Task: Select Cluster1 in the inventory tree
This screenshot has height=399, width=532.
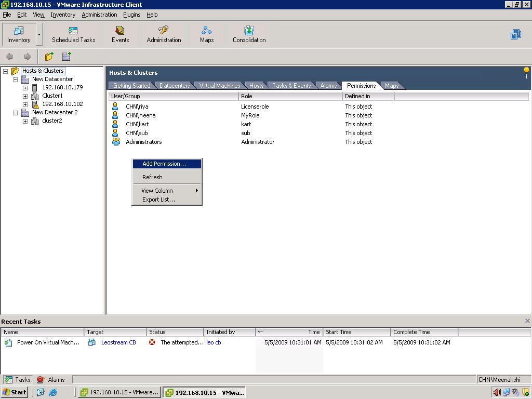Action: pos(52,96)
